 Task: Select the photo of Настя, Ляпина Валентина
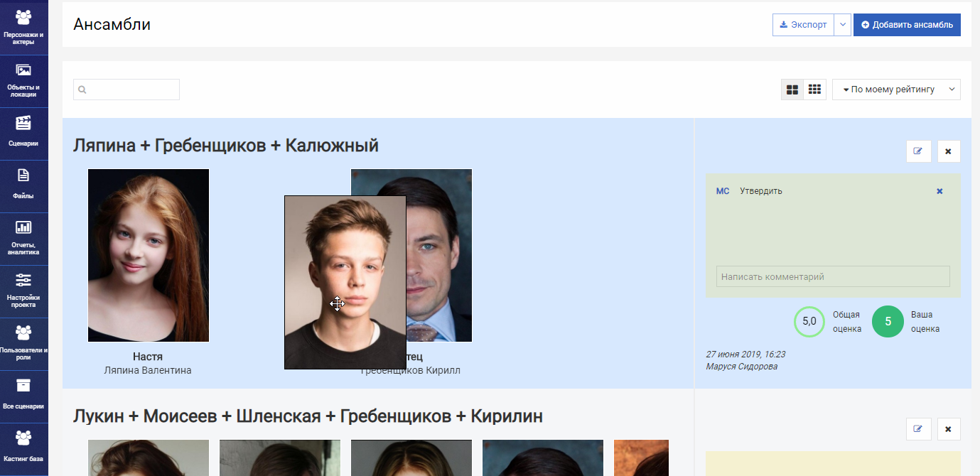pyautogui.click(x=149, y=255)
